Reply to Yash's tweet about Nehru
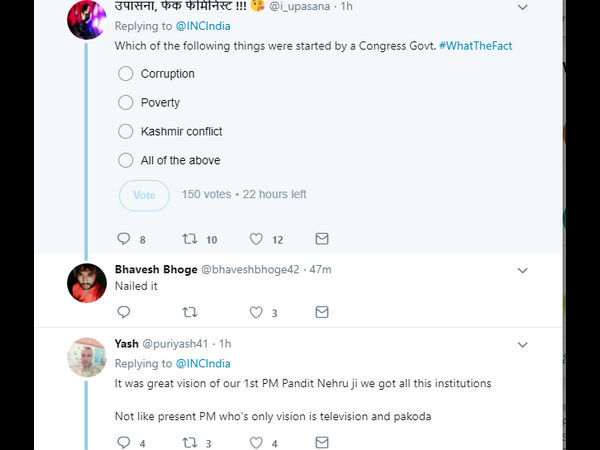Image resolution: width=600 pixels, height=450 pixels. tap(124, 442)
